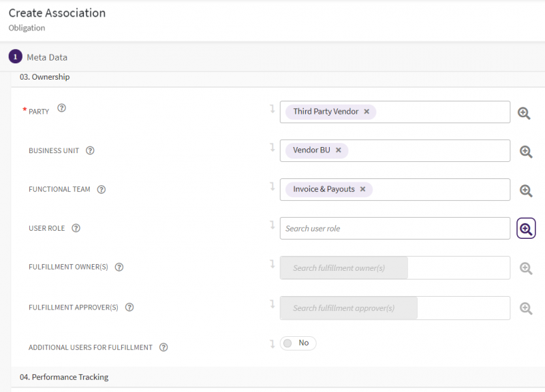
Task: Open User Role help tooltip icon
Action: click(x=76, y=228)
